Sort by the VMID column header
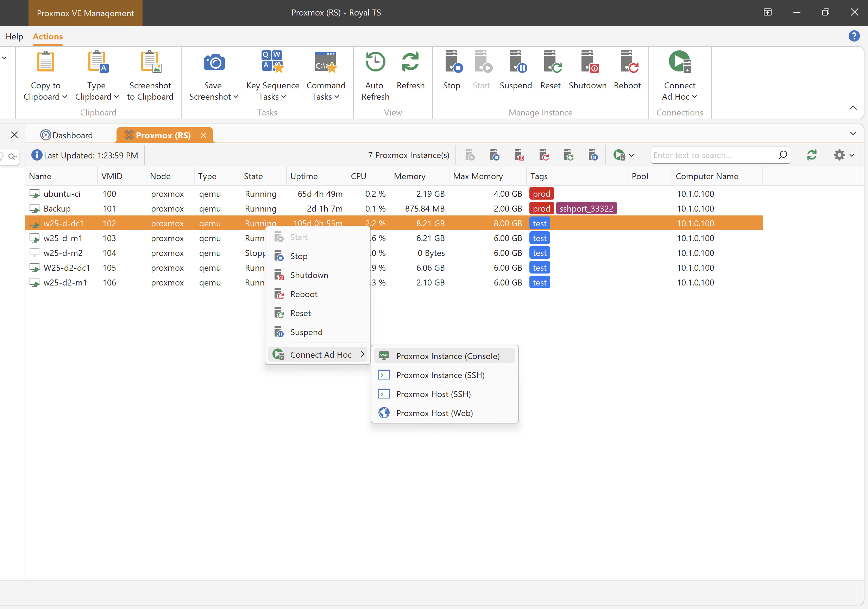The height and width of the screenshot is (609, 868). tap(122, 176)
